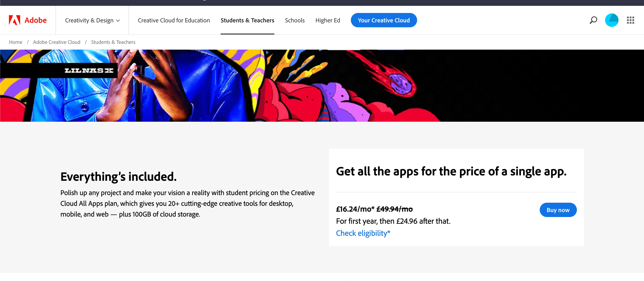Click the Adobe logo icon
This screenshot has width=644, height=281.
click(x=15, y=20)
